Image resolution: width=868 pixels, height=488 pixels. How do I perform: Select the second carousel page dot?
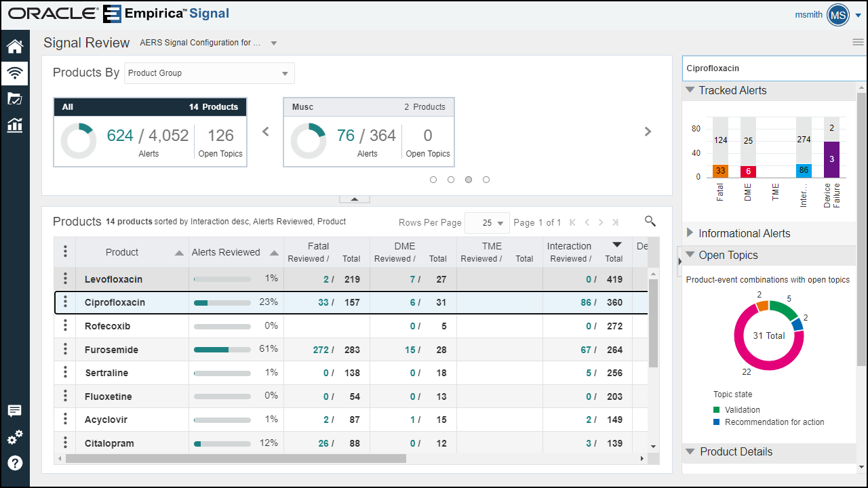coord(451,180)
